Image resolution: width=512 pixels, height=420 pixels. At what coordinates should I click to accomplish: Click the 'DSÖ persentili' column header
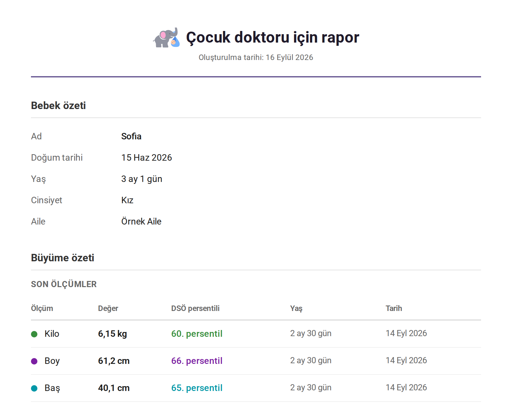(195, 308)
